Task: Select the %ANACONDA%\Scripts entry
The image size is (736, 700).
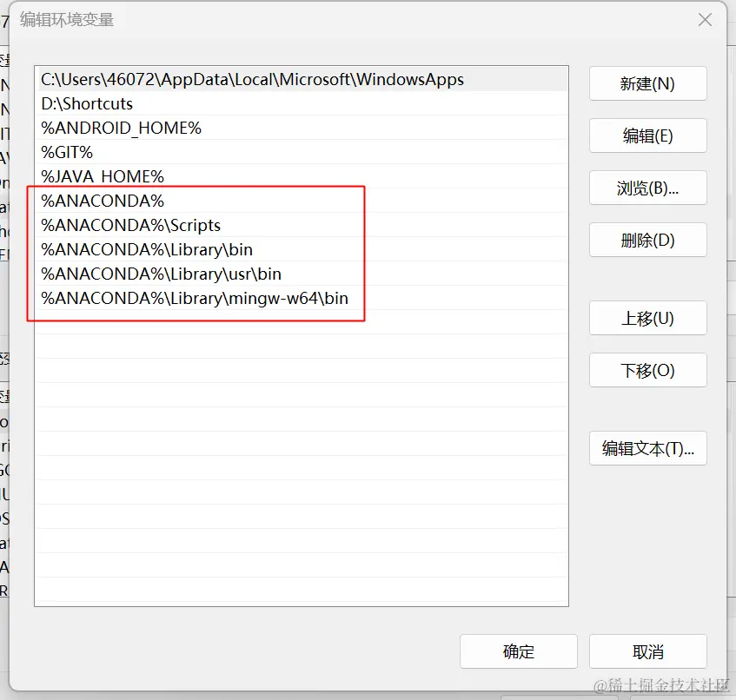Action: point(302,225)
